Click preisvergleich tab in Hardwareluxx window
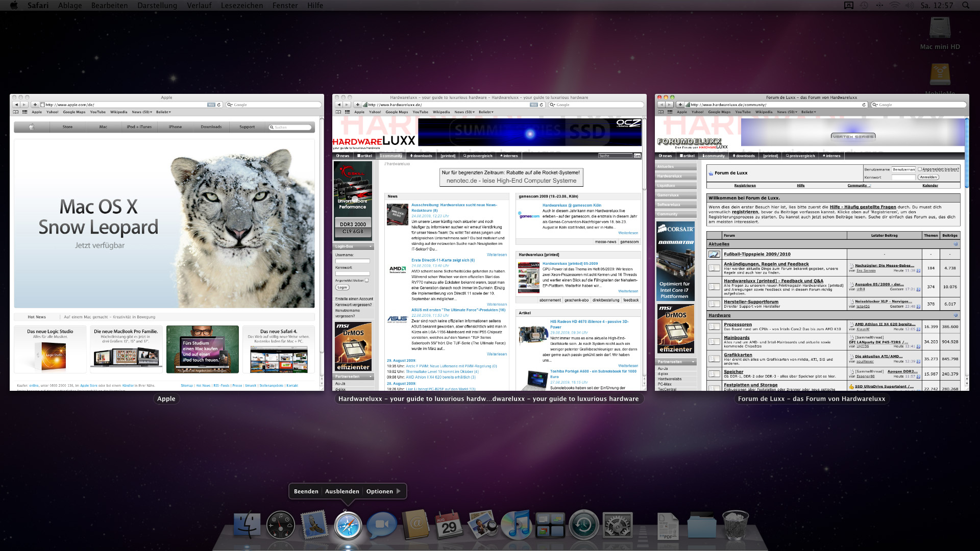Viewport: 980px width, 551px height. [478, 156]
